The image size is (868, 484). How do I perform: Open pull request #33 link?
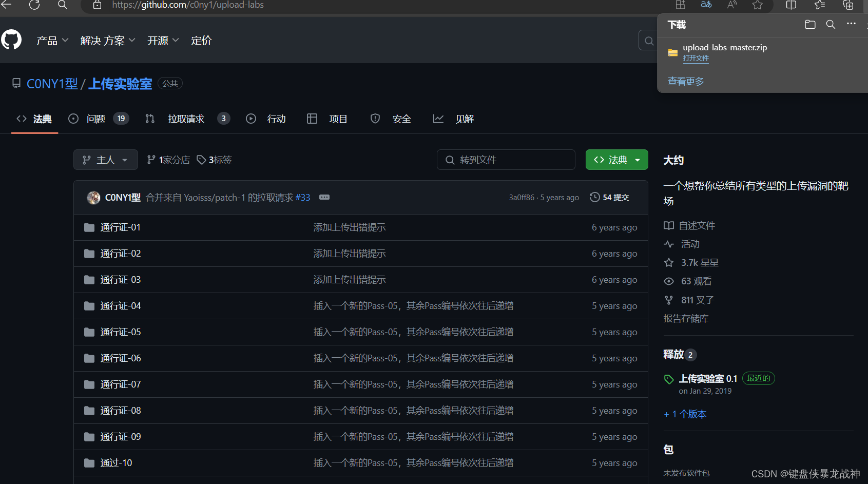[303, 197]
